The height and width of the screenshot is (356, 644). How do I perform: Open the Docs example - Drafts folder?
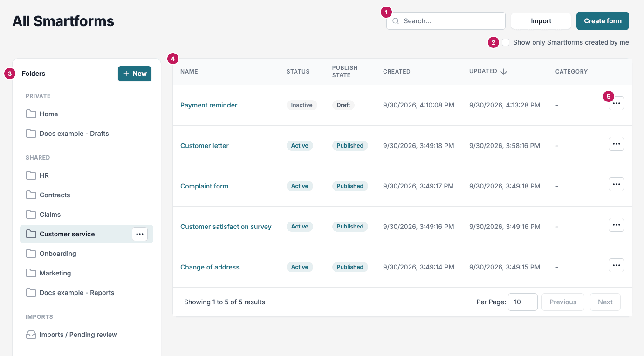[87, 134]
